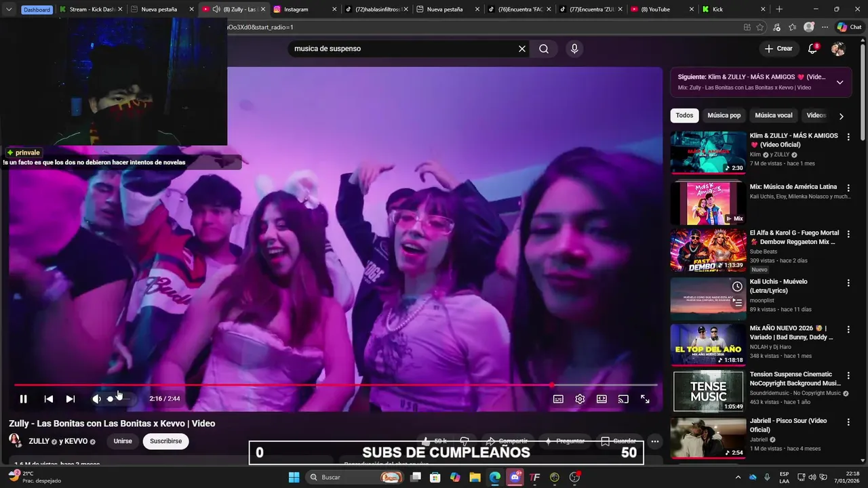Open Discord from taskbar
Viewport: 868px width, 488px height.
coord(515,477)
